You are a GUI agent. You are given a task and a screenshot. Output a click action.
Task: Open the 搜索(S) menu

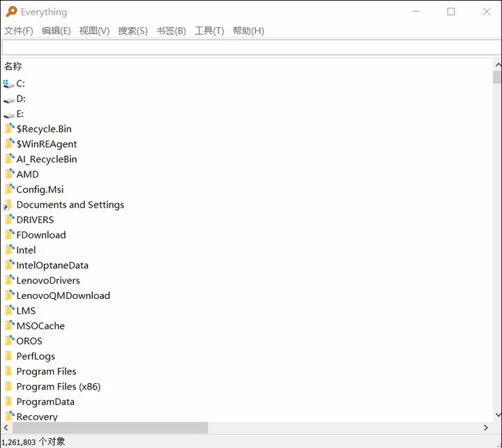point(133,31)
